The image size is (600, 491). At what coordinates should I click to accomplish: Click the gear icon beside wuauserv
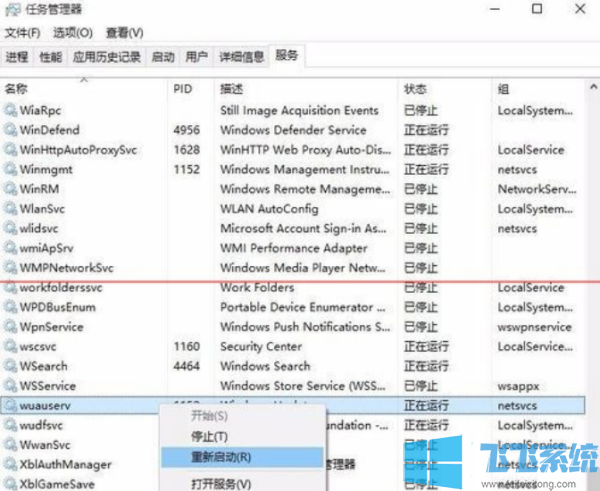click(x=10, y=406)
